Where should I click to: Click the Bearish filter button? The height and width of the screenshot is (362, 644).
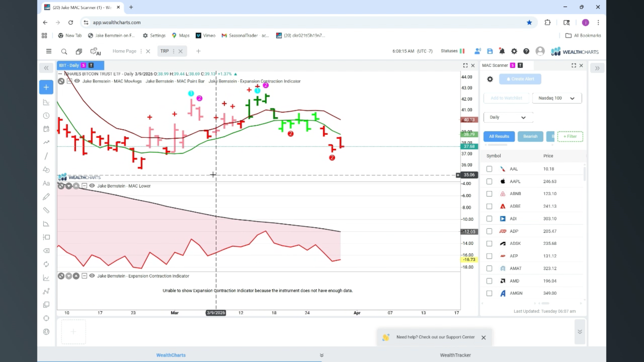pos(530,136)
